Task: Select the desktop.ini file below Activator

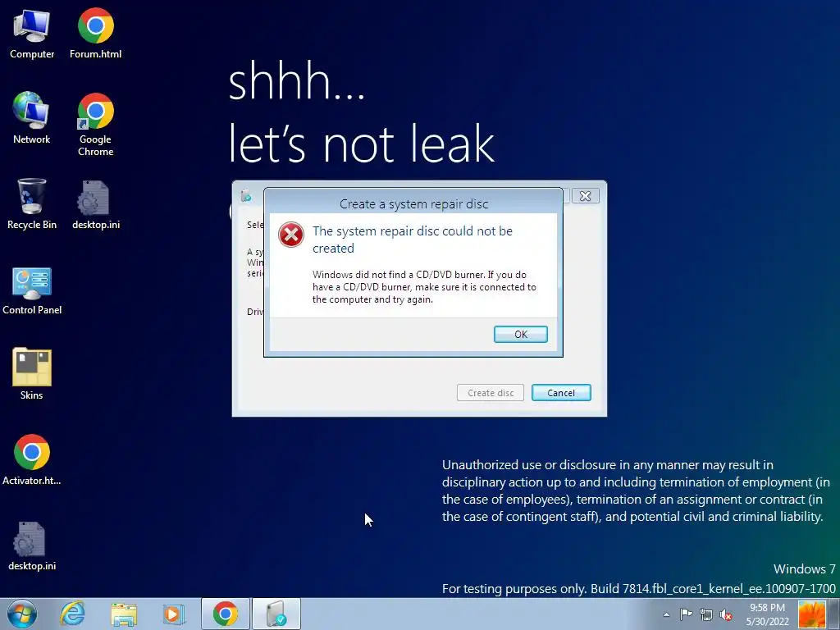Action: click(x=32, y=546)
